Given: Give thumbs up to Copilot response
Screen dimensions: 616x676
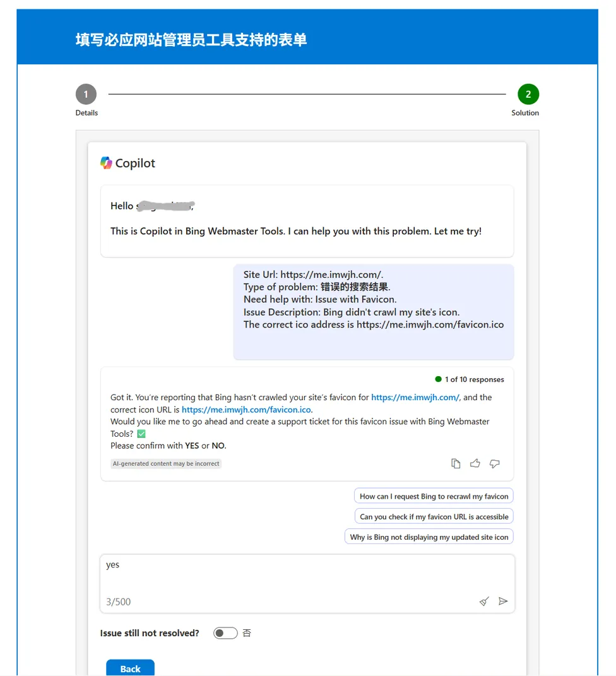Looking at the screenshot, I should pos(475,463).
